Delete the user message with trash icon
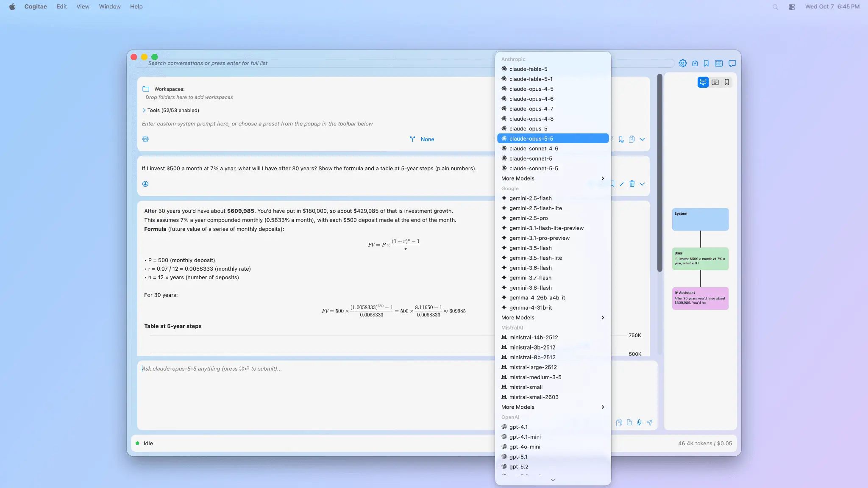 point(632,184)
